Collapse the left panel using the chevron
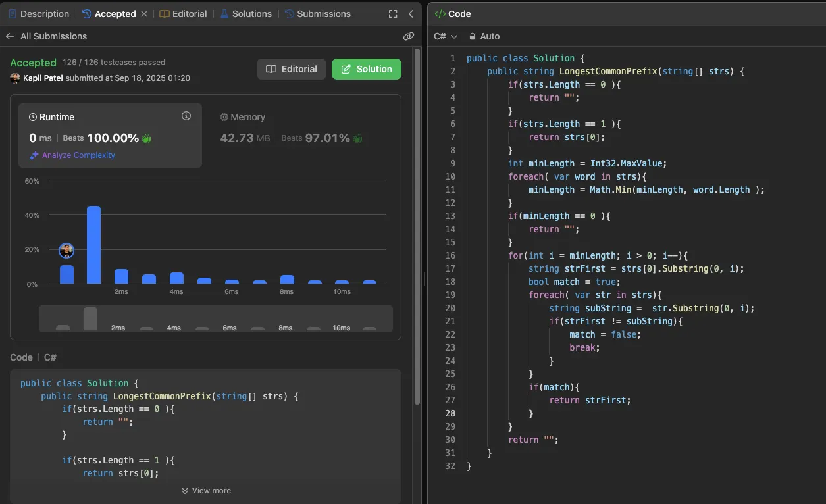 coord(411,13)
